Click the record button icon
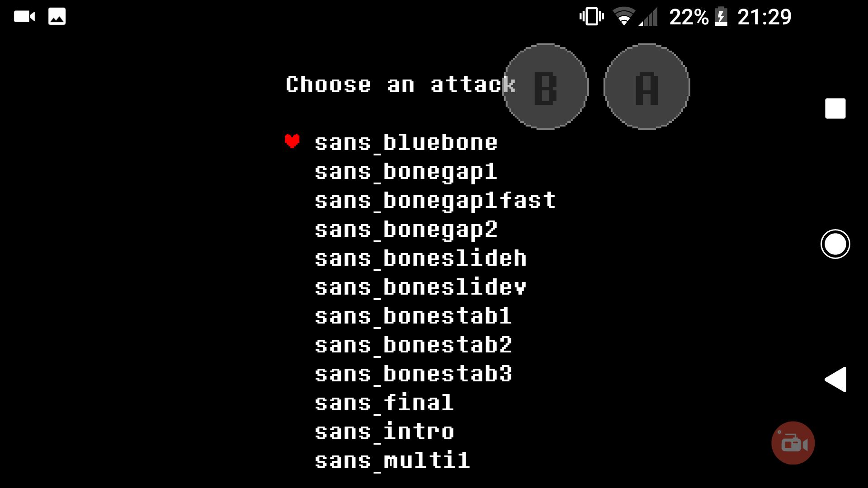The height and width of the screenshot is (488, 868). click(x=793, y=443)
